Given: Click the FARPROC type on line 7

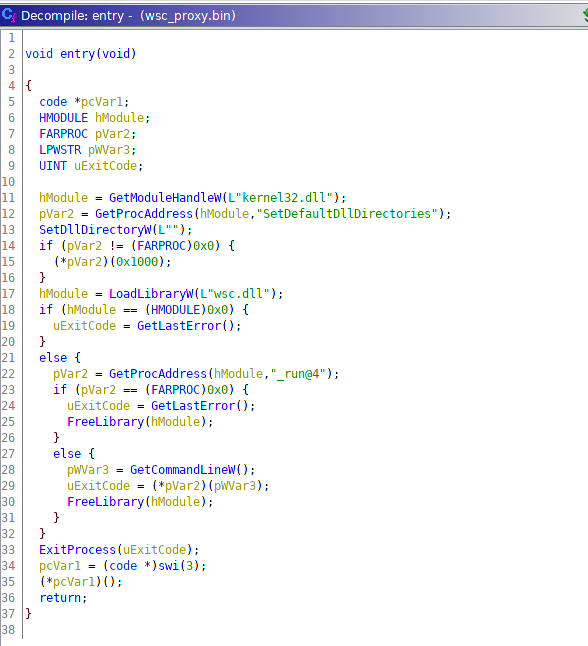Looking at the screenshot, I should [x=63, y=134].
